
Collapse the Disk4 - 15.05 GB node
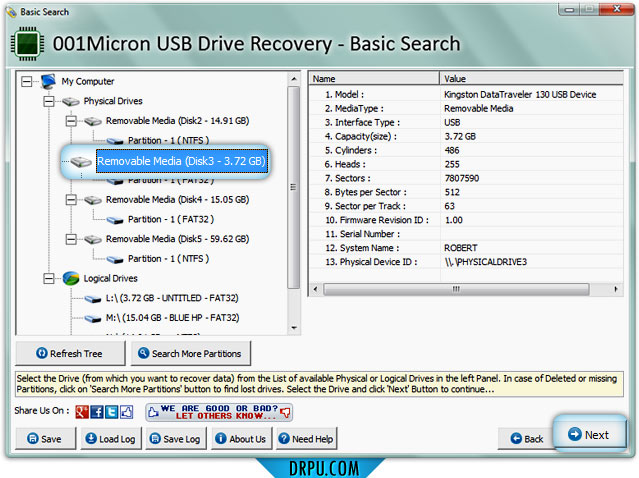coord(71,200)
